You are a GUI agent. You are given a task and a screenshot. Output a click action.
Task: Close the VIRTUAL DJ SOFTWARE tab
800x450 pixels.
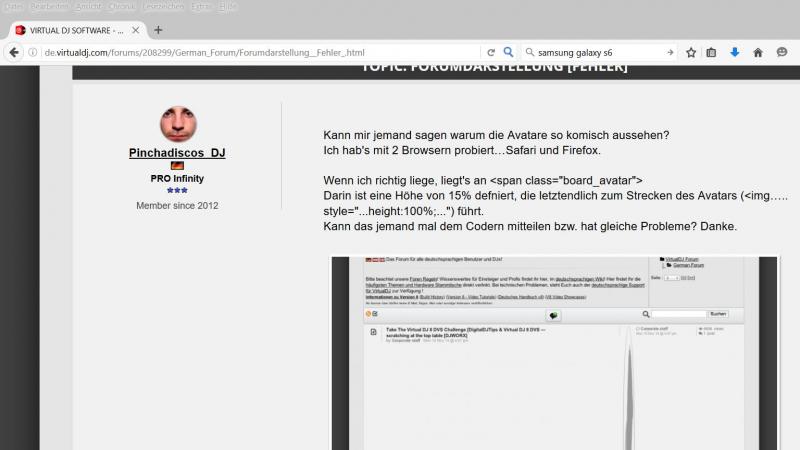[136, 30]
